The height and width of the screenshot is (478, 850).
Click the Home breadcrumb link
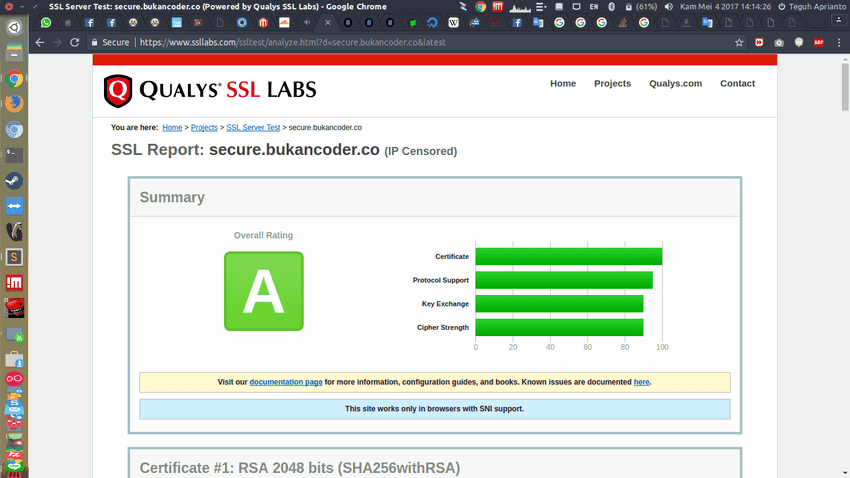172,128
